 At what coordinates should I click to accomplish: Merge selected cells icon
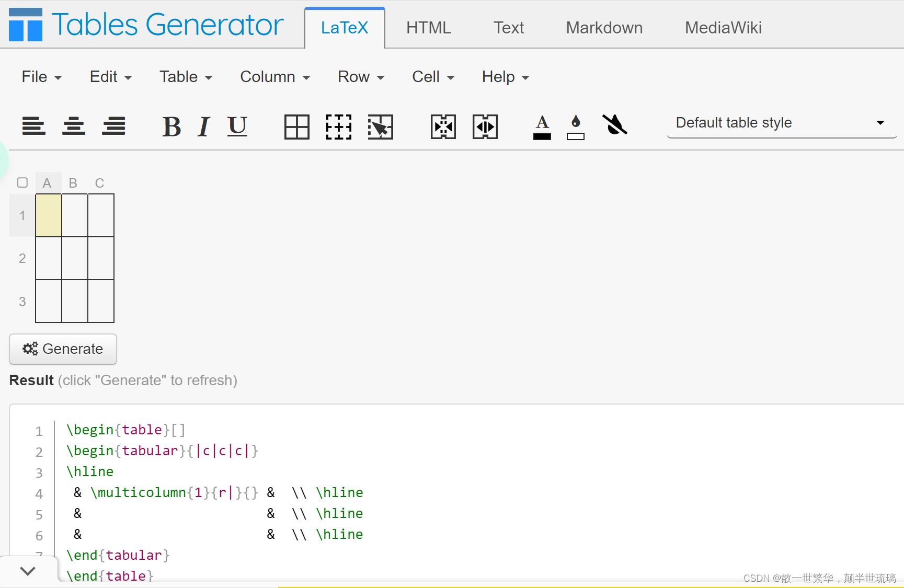point(443,126)
